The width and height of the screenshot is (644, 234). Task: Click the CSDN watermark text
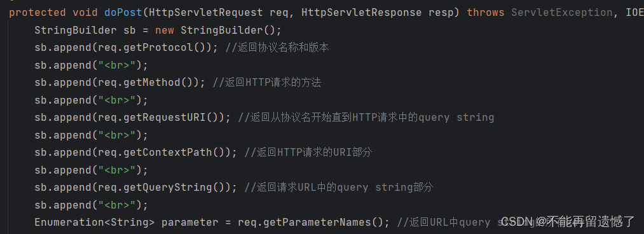(x=568, y=222)
